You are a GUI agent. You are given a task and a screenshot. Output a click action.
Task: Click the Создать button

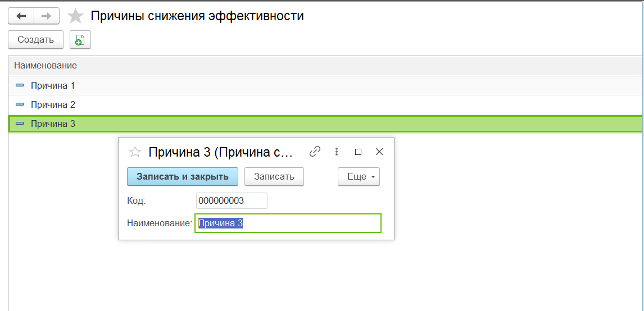point(36,40)
